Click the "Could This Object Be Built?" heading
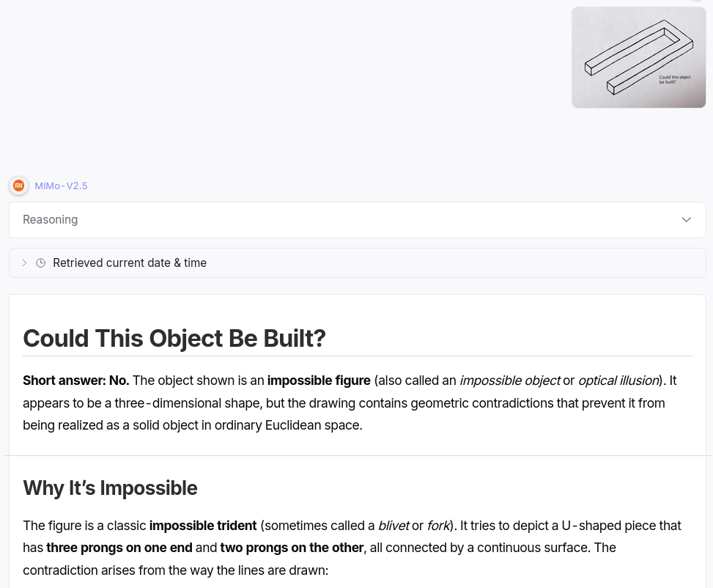This screenshot has width=713, height=588. click(x=174, y=339)
